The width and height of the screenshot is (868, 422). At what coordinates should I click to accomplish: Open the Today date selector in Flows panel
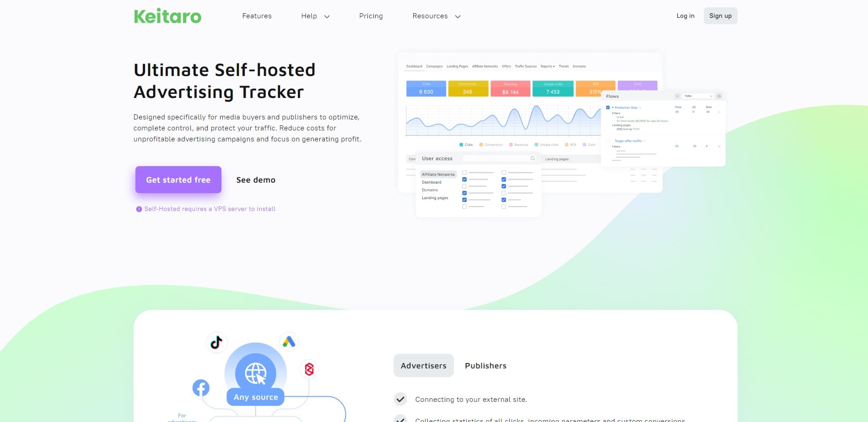pyautogui.click(x=698, y=96)
